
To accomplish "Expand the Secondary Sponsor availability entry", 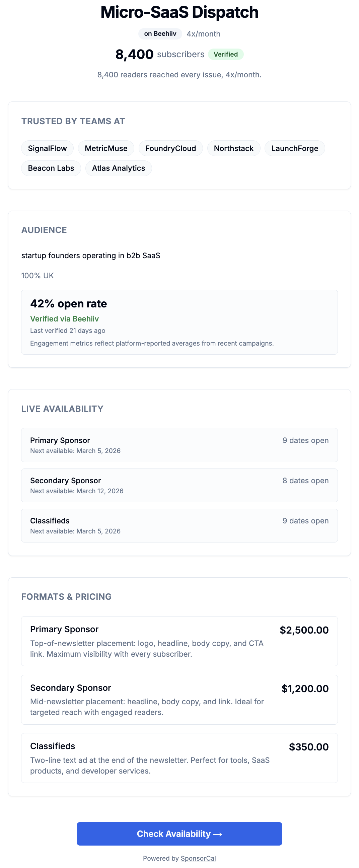I will (x=179, y=485).
